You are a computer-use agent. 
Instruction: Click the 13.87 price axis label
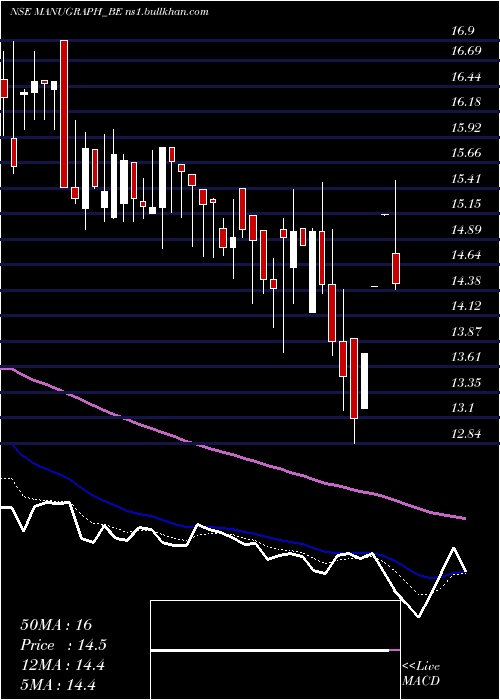(x=466, y=332)
